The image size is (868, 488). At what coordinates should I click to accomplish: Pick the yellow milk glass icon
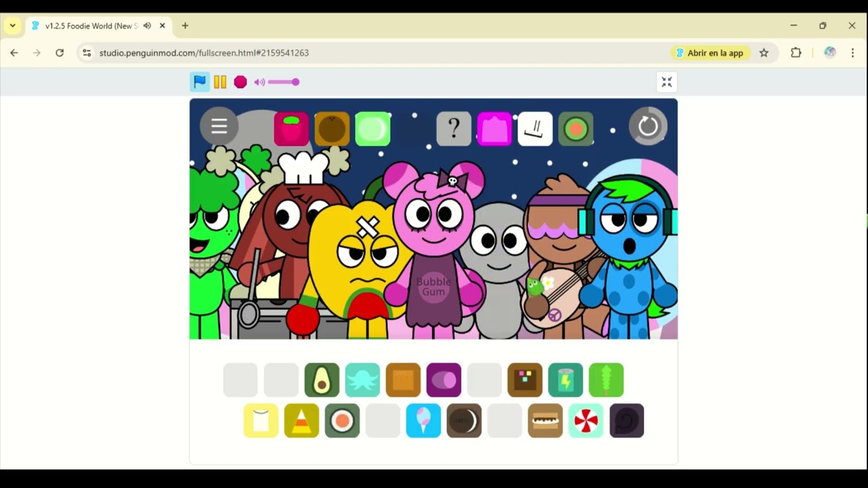point(261,421)
